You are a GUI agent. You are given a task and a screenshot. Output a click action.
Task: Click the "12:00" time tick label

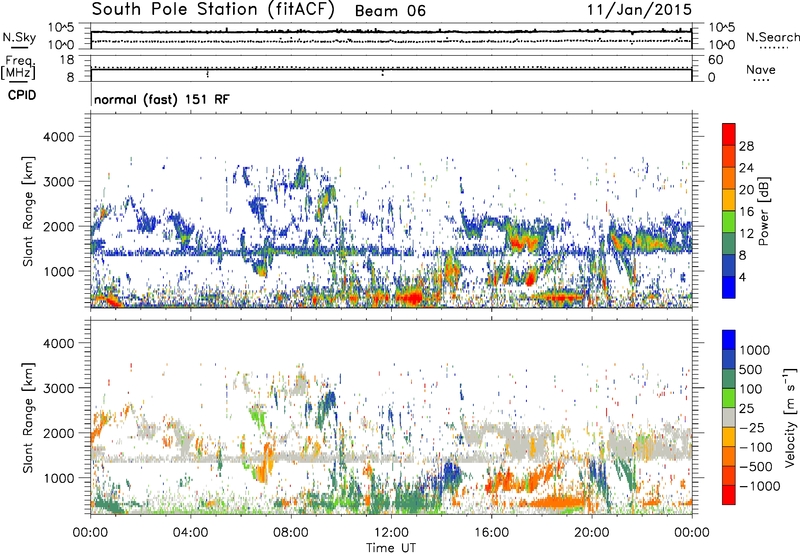tap(391, 533)
